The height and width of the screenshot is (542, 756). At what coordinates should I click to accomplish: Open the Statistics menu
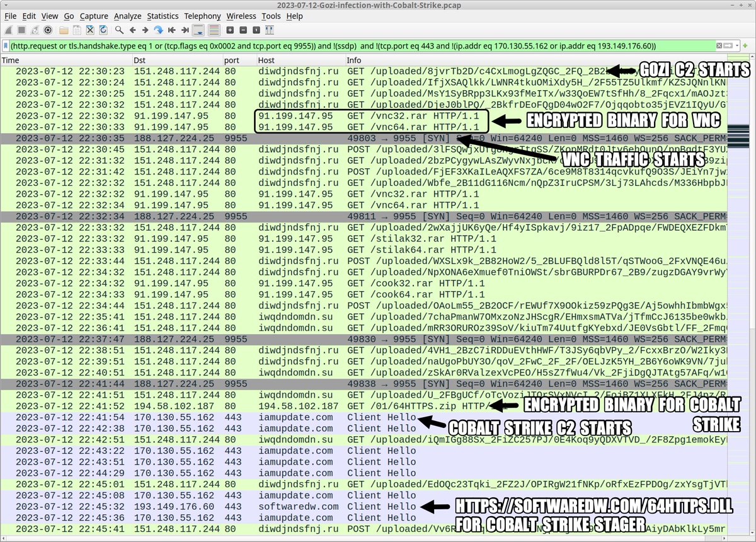pos(163,16)
